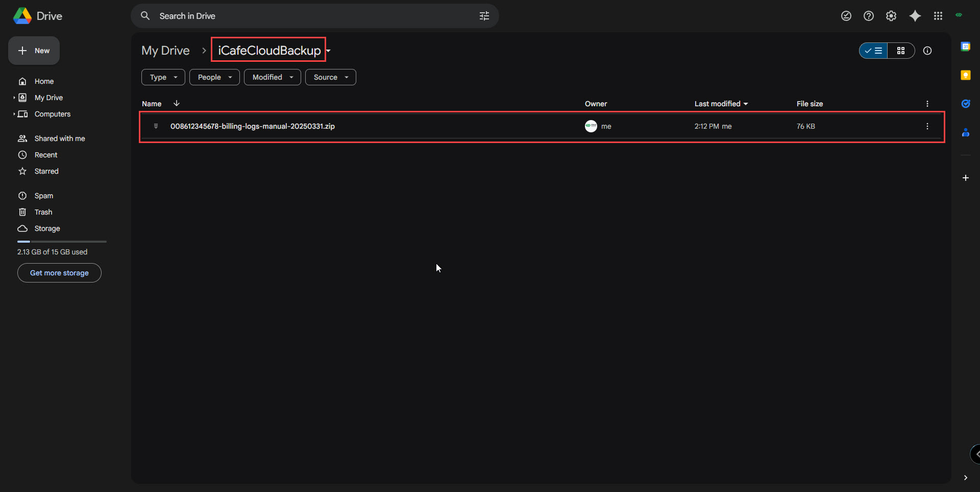Screen dimensions: 980x492
Task: Expand the iCafeCloudBackup folder dropdown arrow
Action: click(x=329, y=51)
